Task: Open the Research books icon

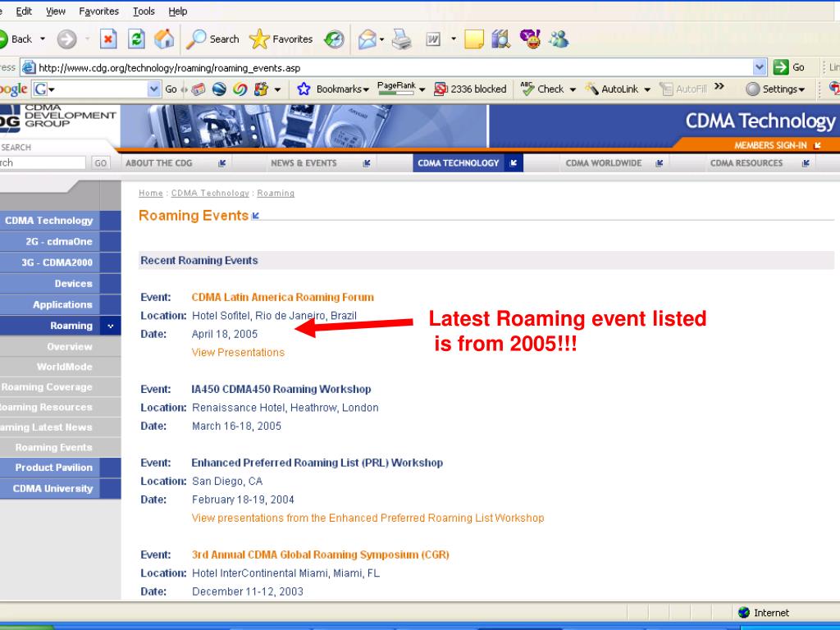Action: click(x=501, y=39)
